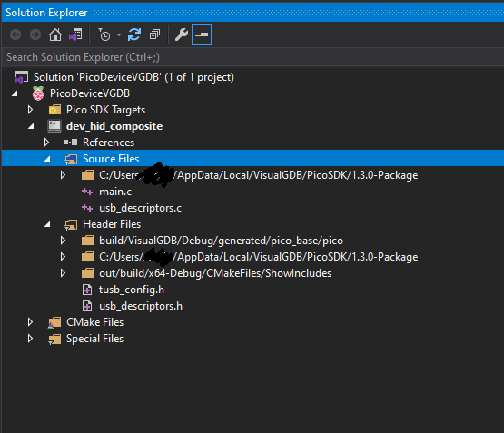Click folder icon of ShowIncludes path
This screenshot has width=504, height=433.
tap(87, 273)
